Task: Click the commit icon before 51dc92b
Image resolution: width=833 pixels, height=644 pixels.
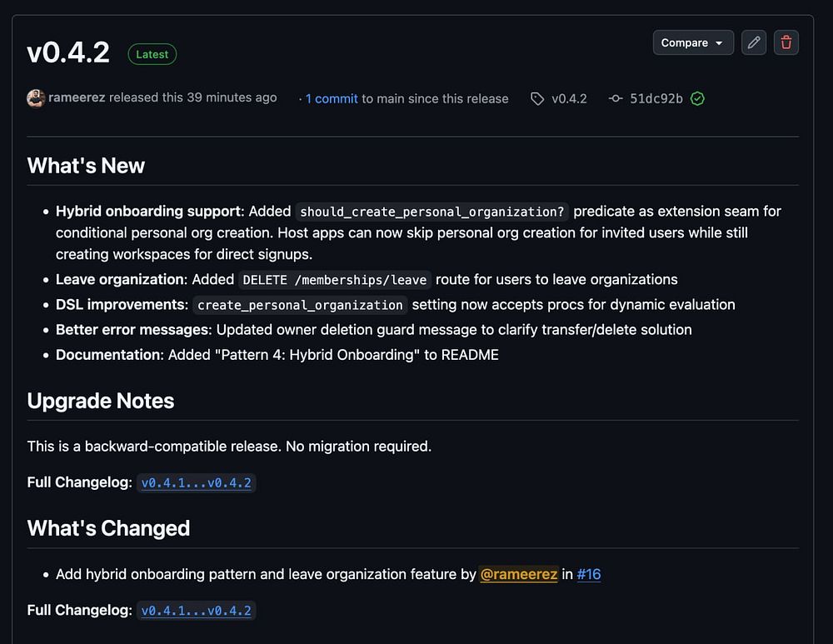Action: 616,98
